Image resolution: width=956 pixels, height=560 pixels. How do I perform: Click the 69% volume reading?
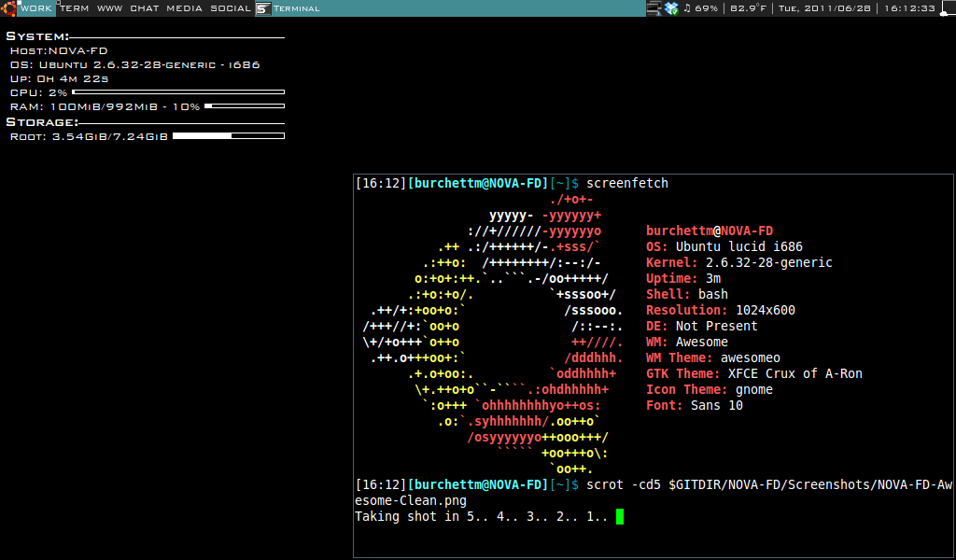click(x=706, y=8)
